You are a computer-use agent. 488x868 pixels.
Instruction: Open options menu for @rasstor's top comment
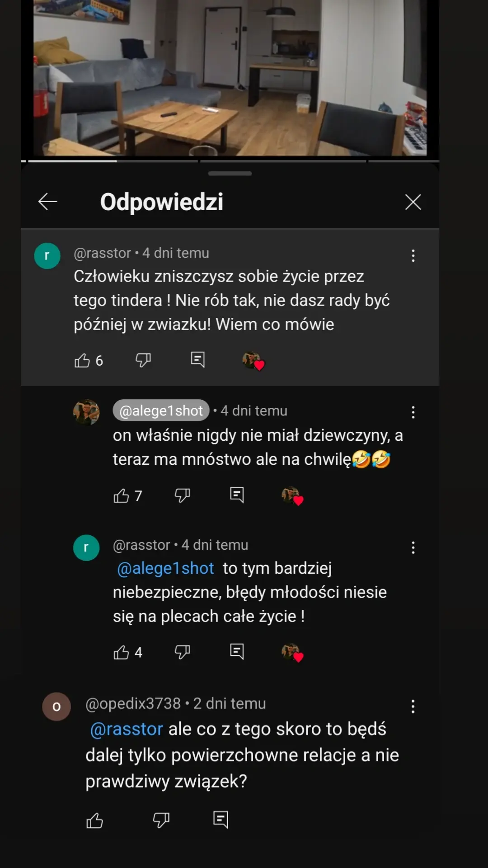413,256
